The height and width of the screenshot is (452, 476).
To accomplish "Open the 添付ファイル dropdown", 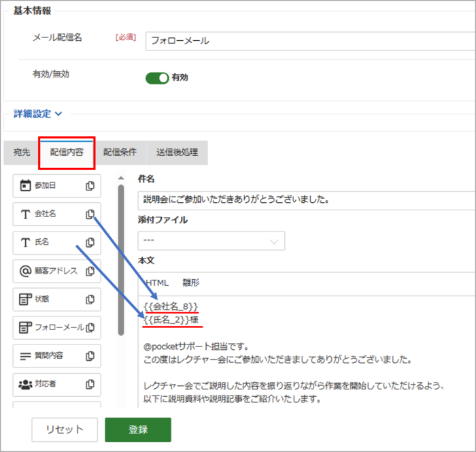I will [x=211, y=241].
